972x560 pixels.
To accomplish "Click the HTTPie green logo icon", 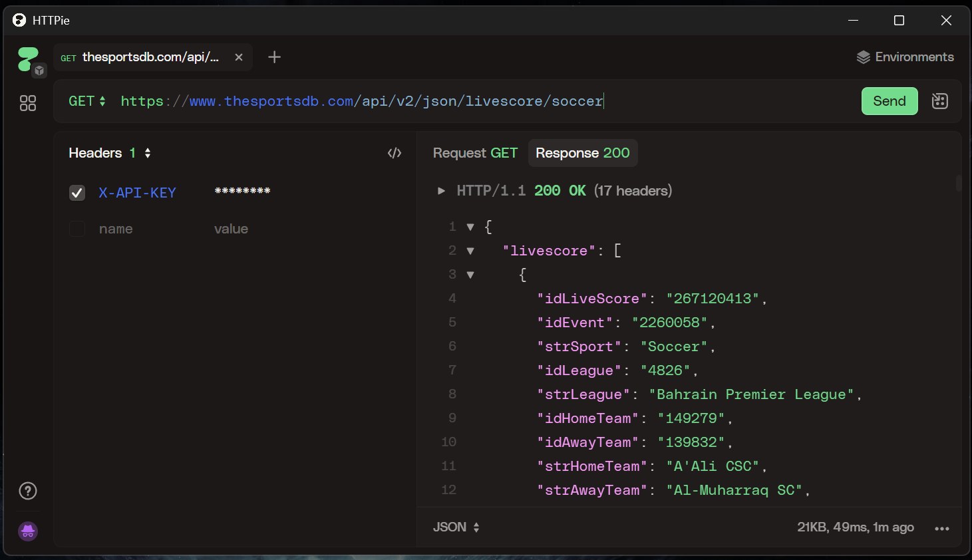I will 27,59.
